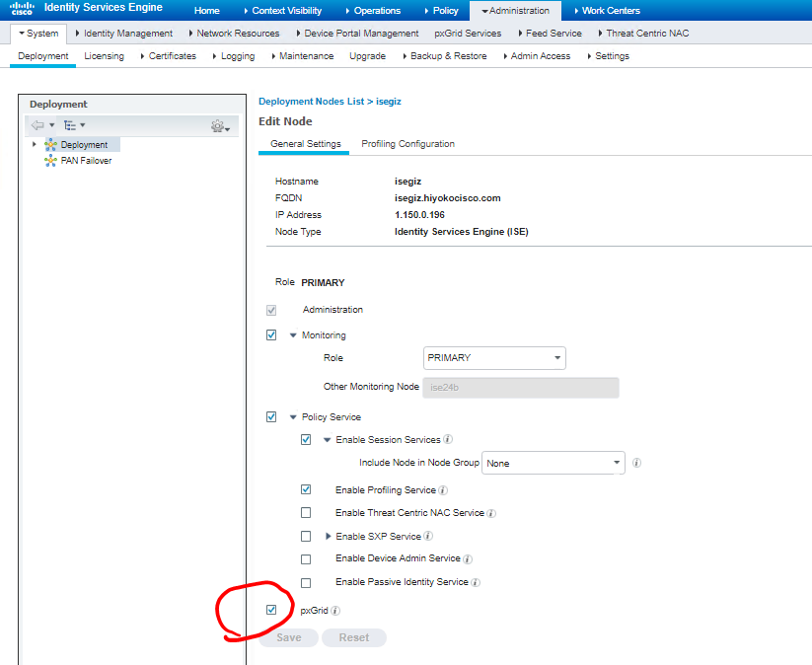The height and width of the screenshot is (665, 812).
Task: Show info icon next to pxGrid
Action: coord(335,611)
